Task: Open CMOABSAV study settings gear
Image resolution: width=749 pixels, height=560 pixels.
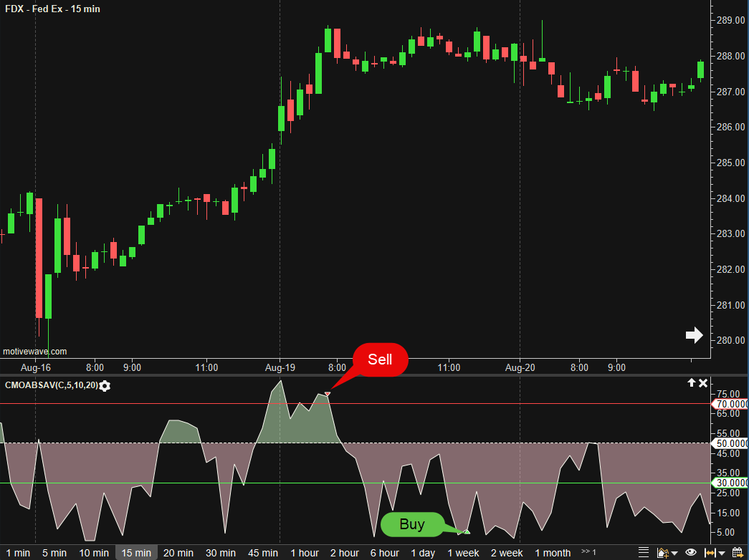Action: point(105,386)
